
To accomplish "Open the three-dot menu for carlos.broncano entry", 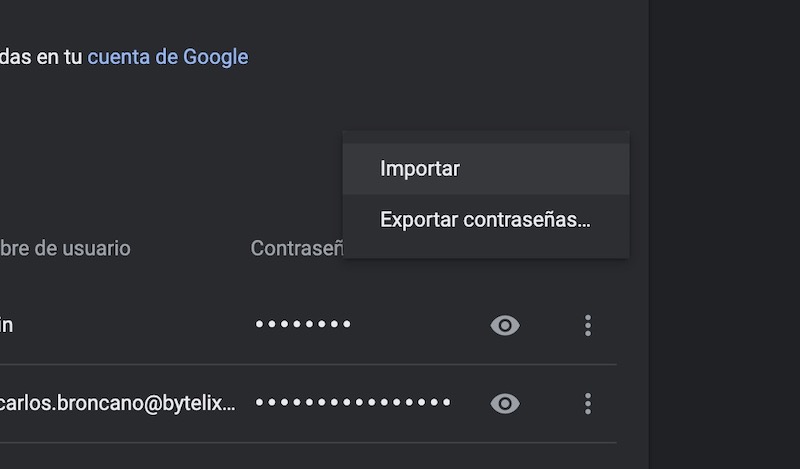I will click(587, 403).
